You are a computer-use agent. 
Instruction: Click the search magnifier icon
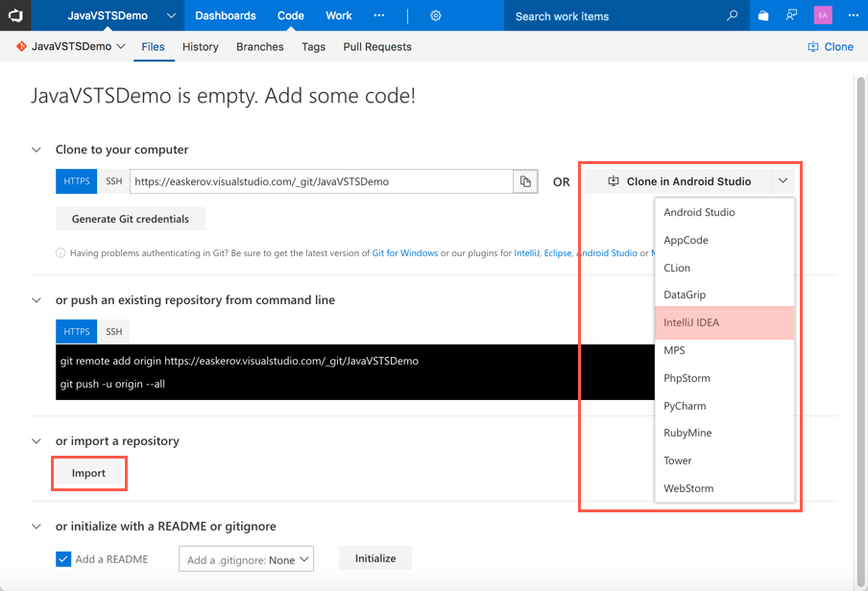(732, 15)
